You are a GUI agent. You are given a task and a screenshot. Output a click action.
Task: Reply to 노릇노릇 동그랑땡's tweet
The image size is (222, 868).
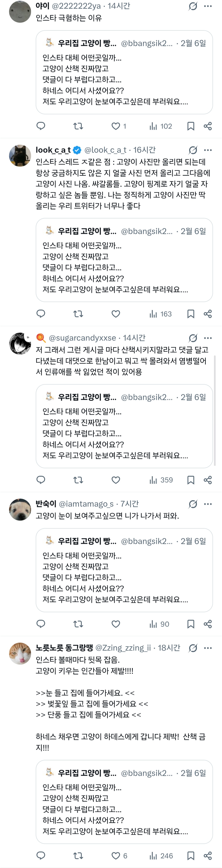[41, 855]
